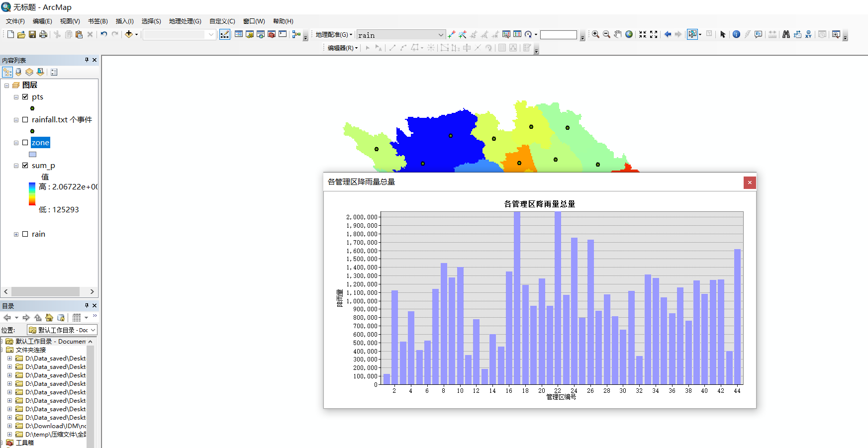Open the Catalog window icon
This screenshot has width=868, height=448.
(x=250, y=34)
